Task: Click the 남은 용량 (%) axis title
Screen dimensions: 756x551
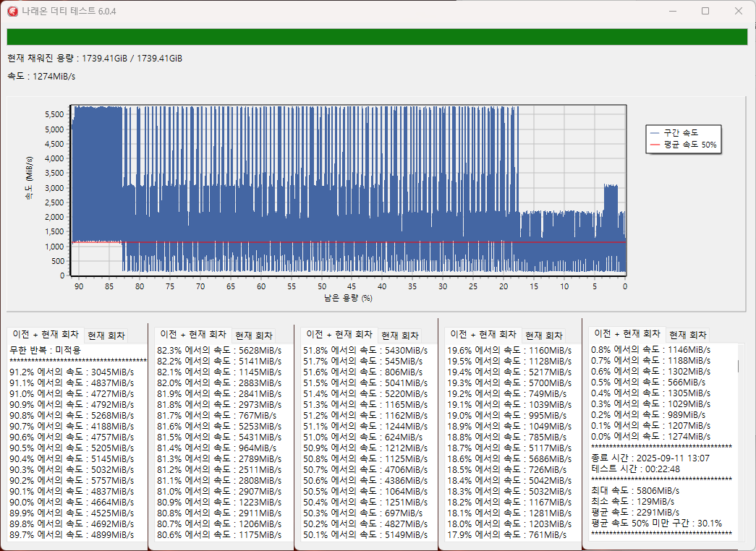Action: [x=348, y=299]
